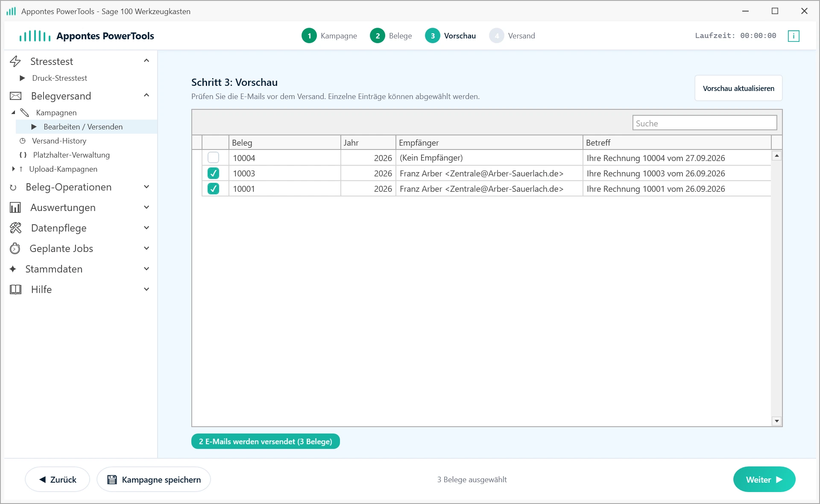The image size is (820, 504).
Task: Click the Geplante Jobs stopwatch icon
Action: 15,249
